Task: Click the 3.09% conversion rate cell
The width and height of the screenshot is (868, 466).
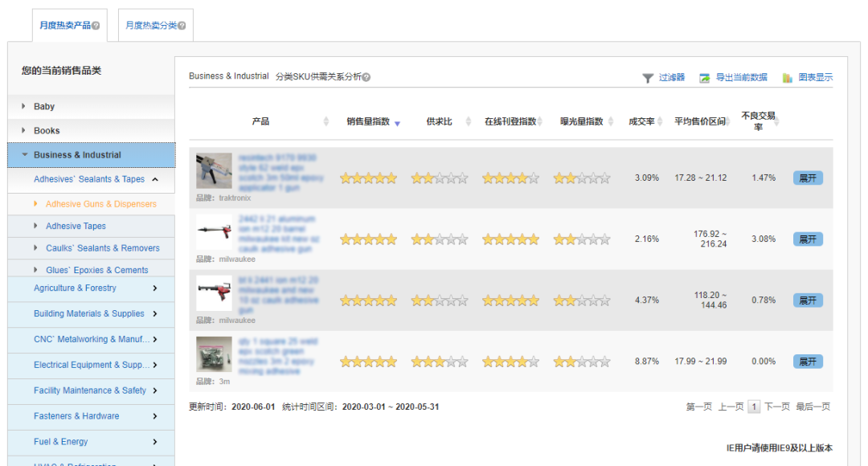Action: (646, 178)
